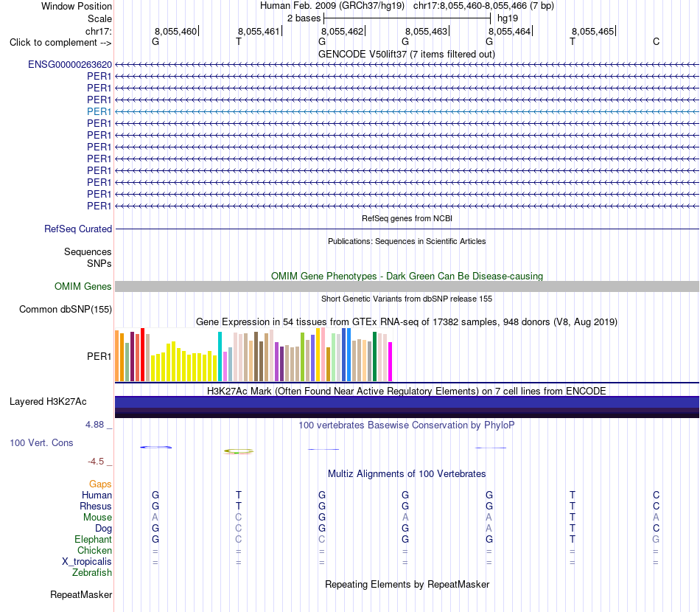Open the GENCODE V50lift37 track title
Screen dimensions: 700x612
pos(406,54)
